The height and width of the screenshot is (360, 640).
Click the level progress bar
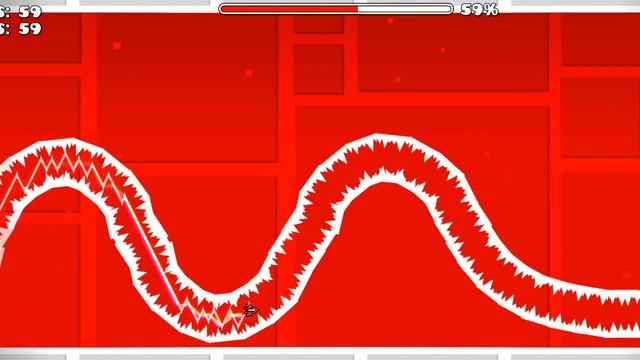point(336,9)
